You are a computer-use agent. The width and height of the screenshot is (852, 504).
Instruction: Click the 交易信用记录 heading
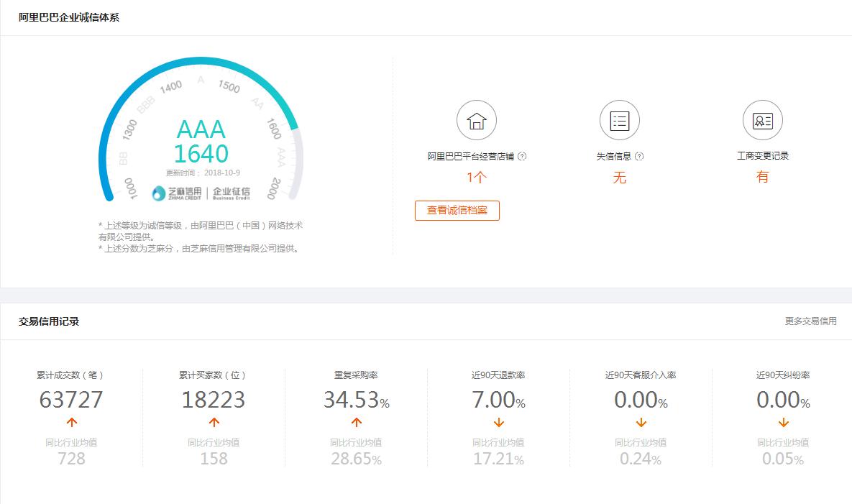click(49, 321)
